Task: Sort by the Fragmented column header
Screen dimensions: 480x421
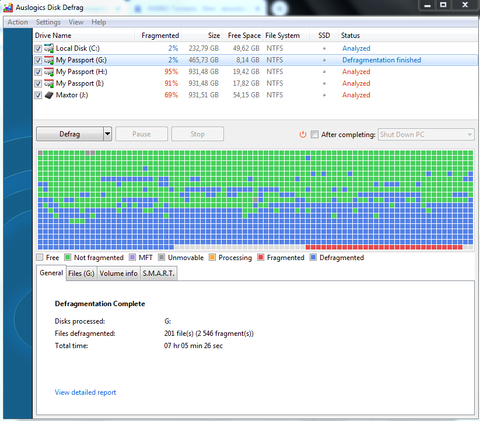Action: [x=158, y=35]
